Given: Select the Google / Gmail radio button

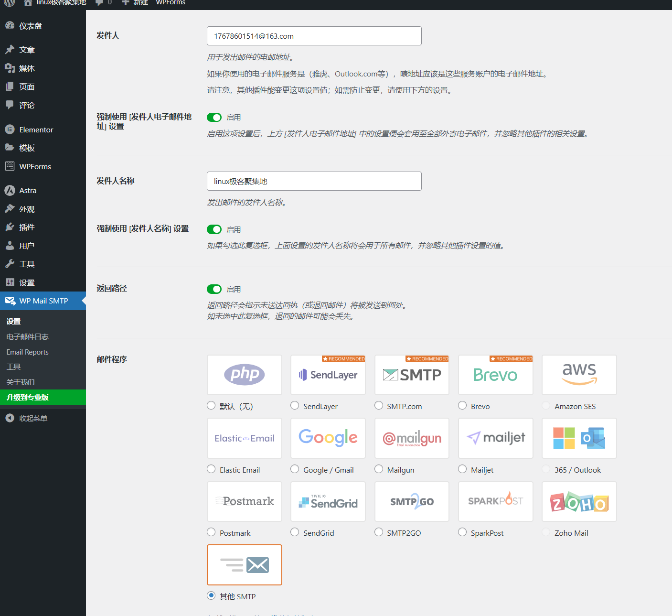Looking at the screenshot, I should point(295,469).
